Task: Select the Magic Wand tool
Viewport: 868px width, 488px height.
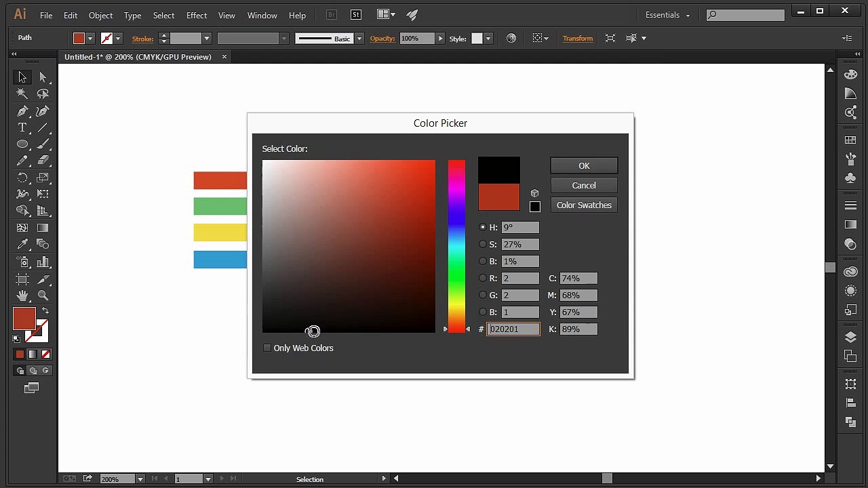Action: (22, 94)
